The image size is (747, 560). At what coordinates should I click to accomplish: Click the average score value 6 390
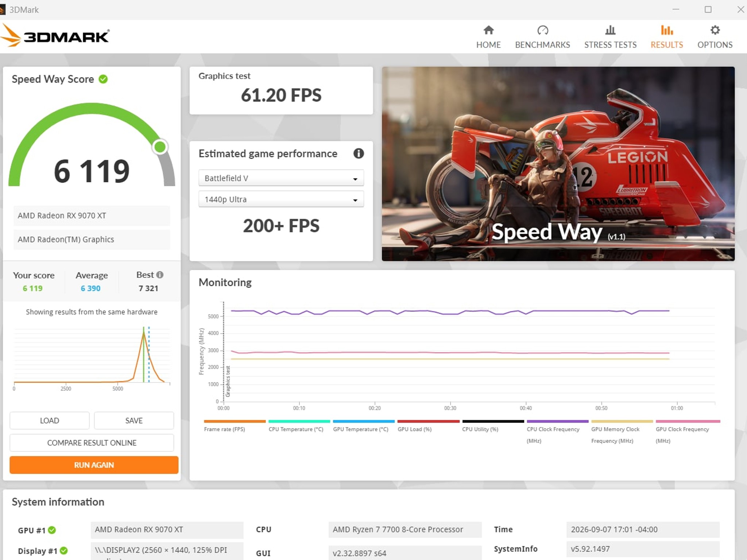(x=90, y=288)
